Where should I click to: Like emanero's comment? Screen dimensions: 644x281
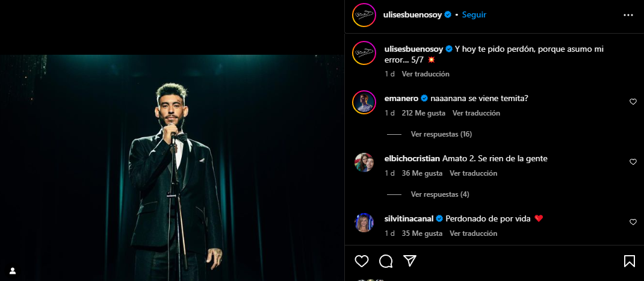click(x=633, y=102)
